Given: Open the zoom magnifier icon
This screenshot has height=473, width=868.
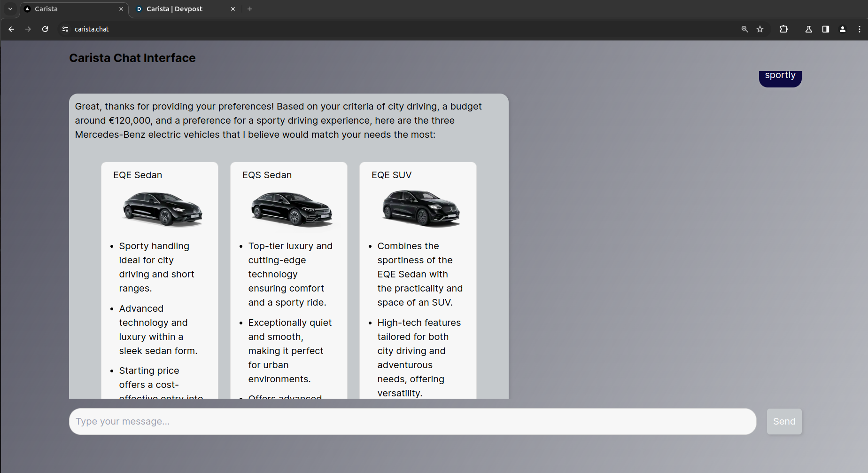Looking at the screenshot, I should coord(744,29).
